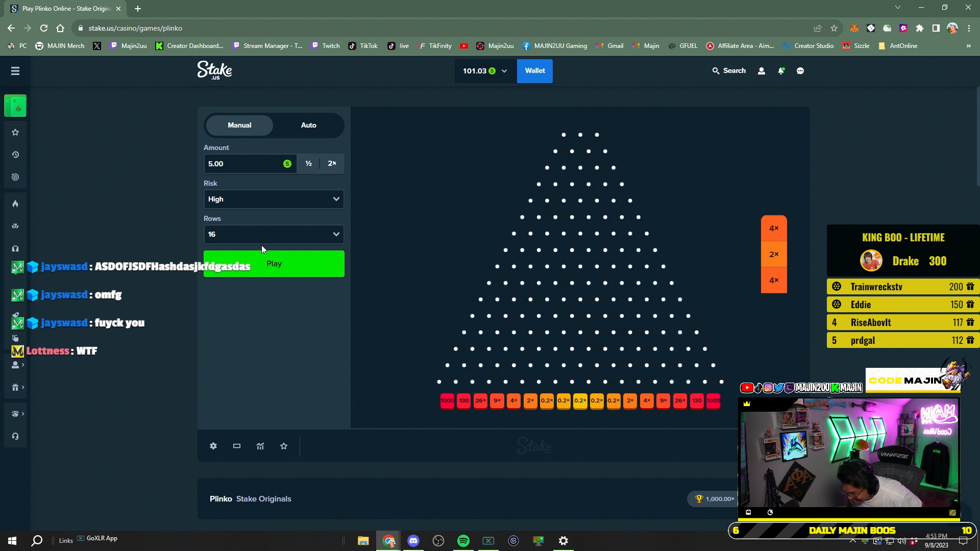
Task: Open the AntOnline bookmarks folder
Action: [x=898, y=46]
